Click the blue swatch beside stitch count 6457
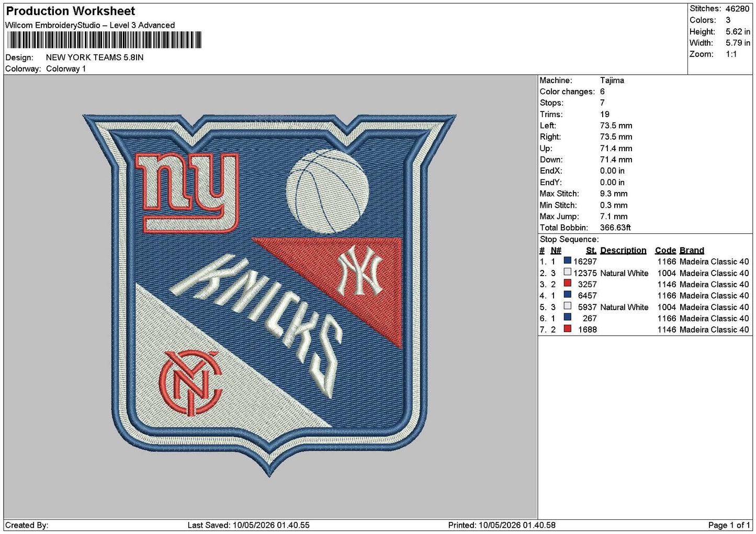Viewport: 756px width, 534px height. (567, 294)
